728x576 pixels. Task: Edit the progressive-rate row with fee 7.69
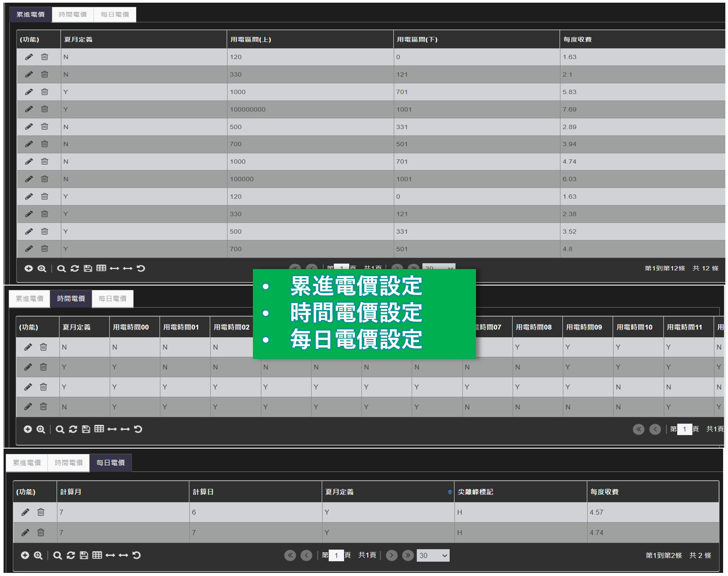(29, 109)
